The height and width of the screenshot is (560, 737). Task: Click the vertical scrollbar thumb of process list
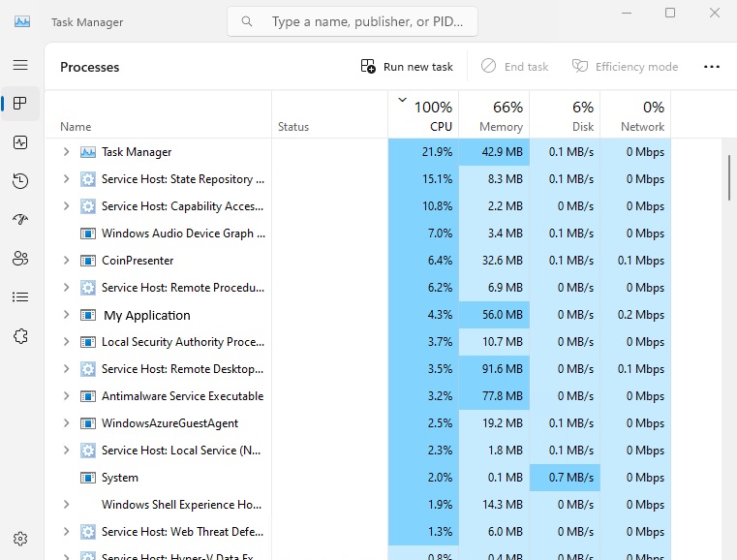pos(729,177)
